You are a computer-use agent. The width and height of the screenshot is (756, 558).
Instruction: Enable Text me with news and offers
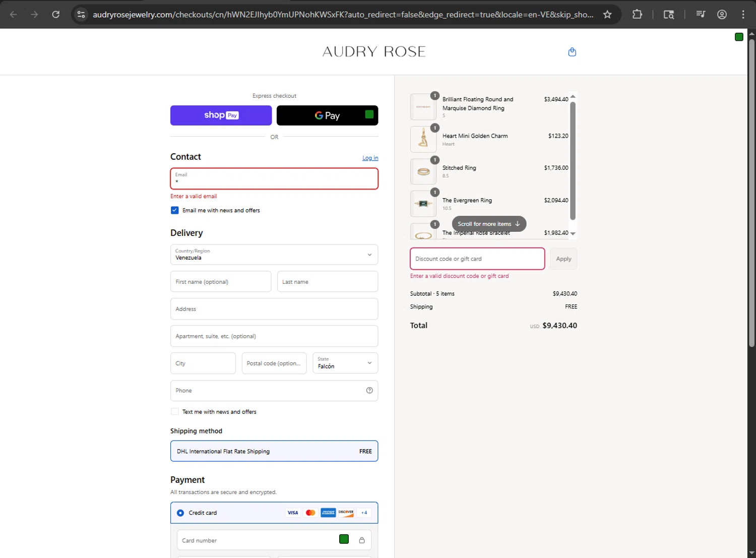174,411
